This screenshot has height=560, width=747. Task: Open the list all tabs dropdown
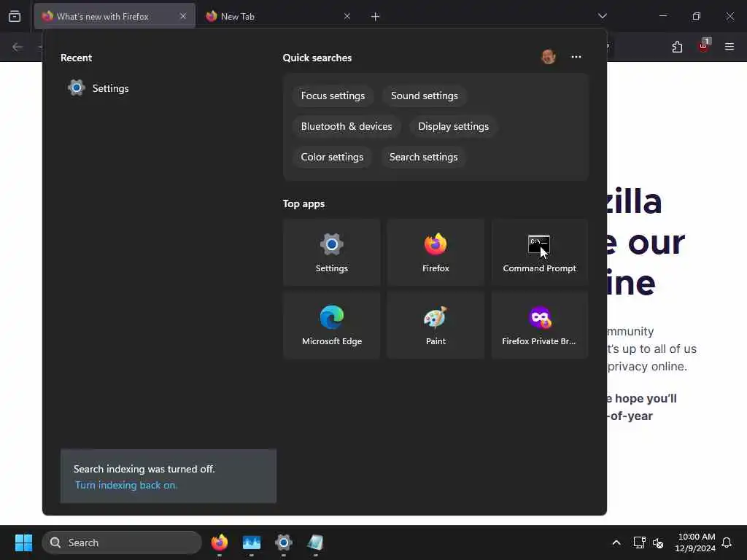(602, 16)
